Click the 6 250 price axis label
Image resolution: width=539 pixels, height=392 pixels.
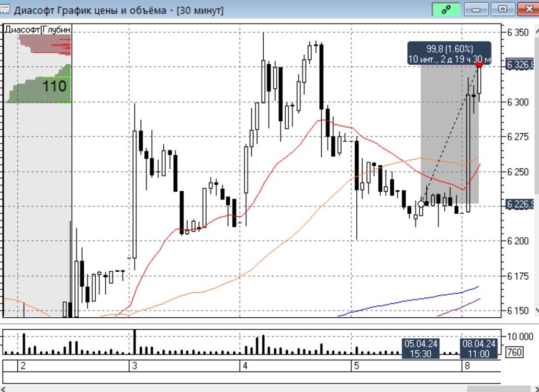pos(518,172)
